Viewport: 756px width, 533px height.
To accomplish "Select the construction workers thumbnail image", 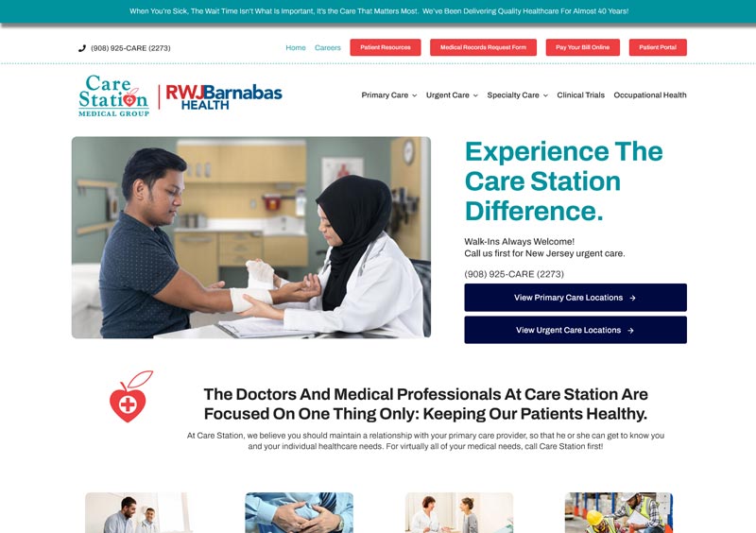I will tap(619, 512).
